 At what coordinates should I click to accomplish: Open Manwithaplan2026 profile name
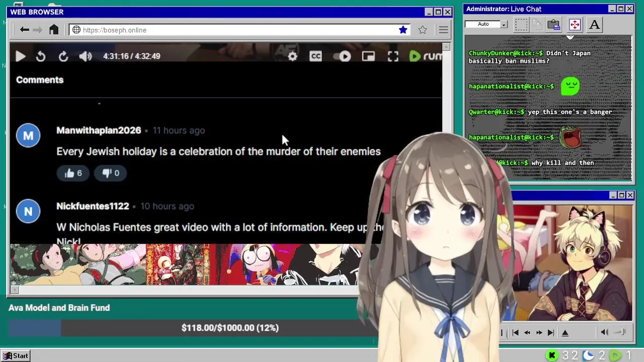coord(99,130)
